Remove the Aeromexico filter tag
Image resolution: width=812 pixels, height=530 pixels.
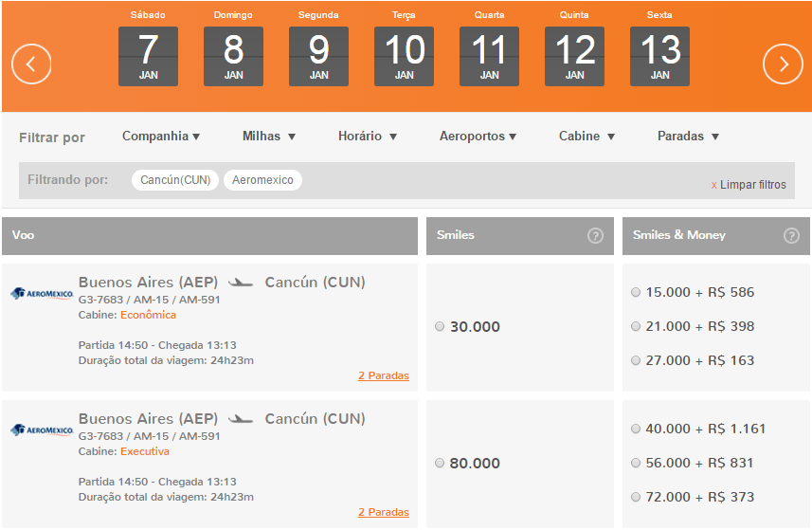(x=262, y=180)
